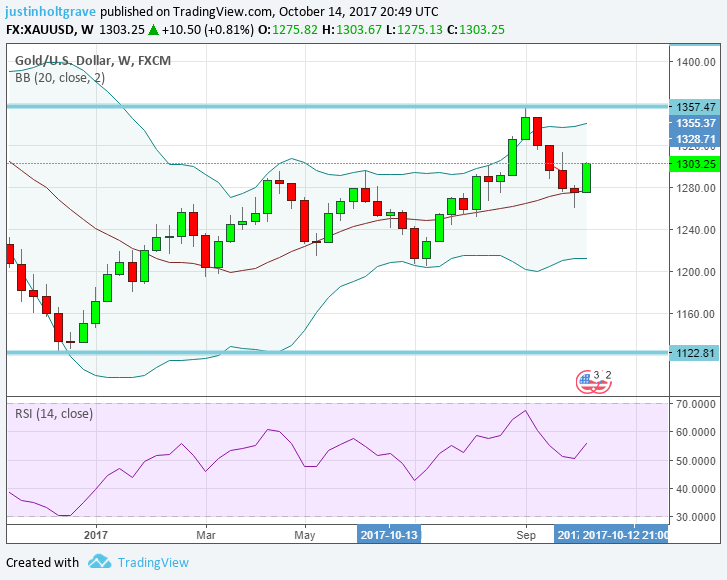Select the 1355.37 price label
Viewport: 727px width, 580px height.
[x=695, y=123]
